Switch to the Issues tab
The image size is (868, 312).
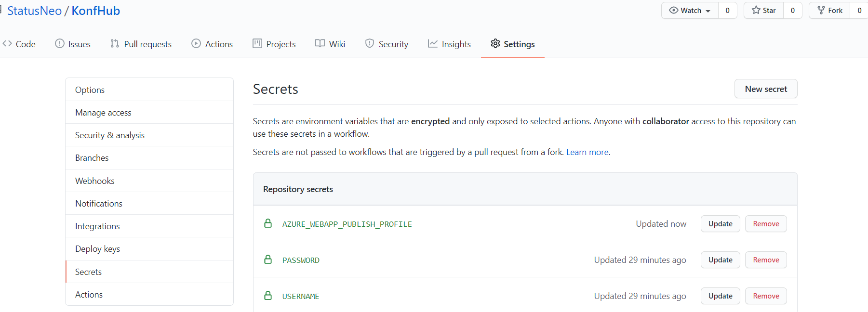point(73,44)
